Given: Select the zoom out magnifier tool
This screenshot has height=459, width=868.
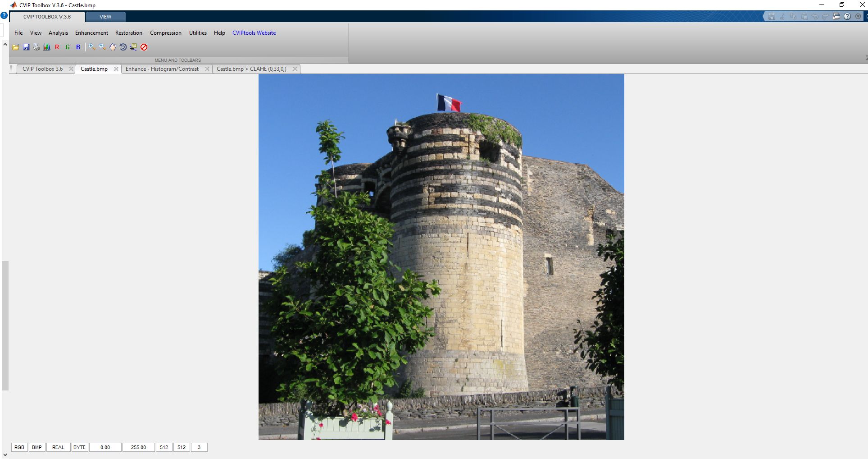Looking at the screenshot, I should click(102, 47).
